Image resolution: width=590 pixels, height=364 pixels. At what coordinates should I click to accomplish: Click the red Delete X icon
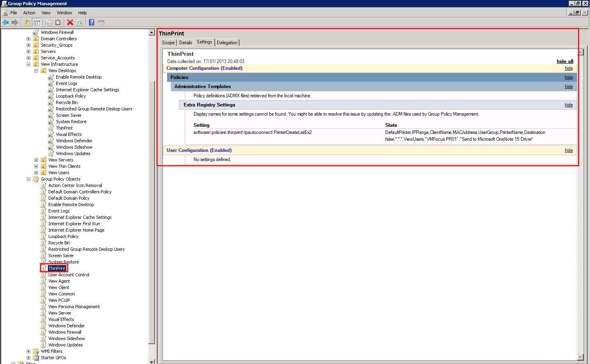click(70, 23)
